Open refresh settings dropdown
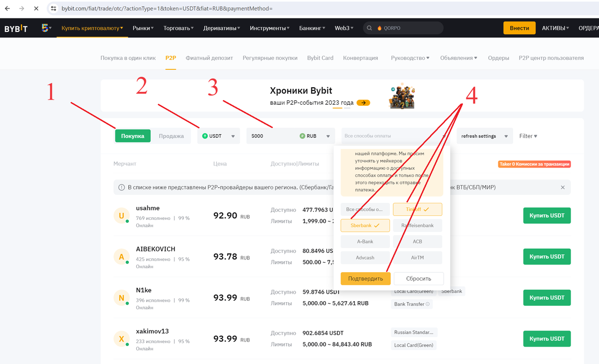Image resolution: width=599 pixels, height=364 pixels. coord(485,136)
